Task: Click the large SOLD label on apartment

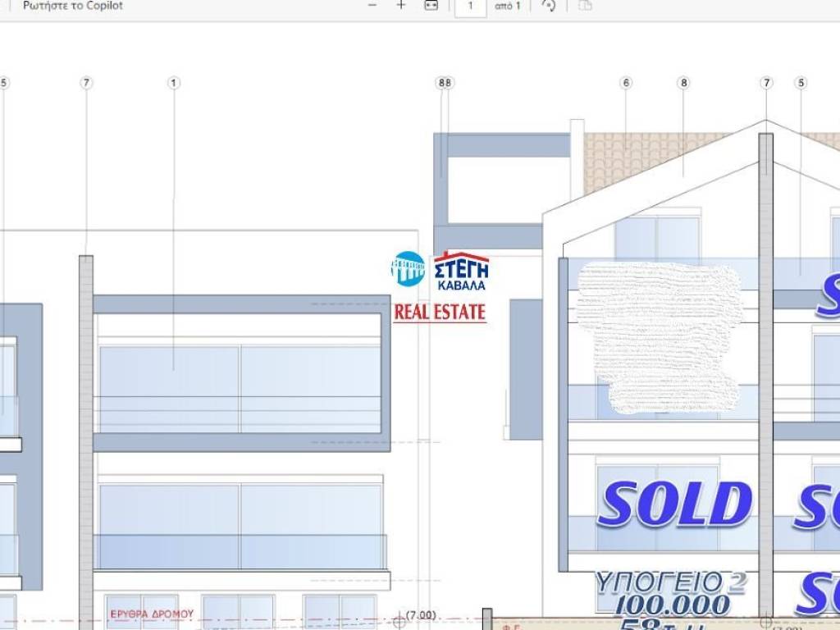Action: [674, 504]
